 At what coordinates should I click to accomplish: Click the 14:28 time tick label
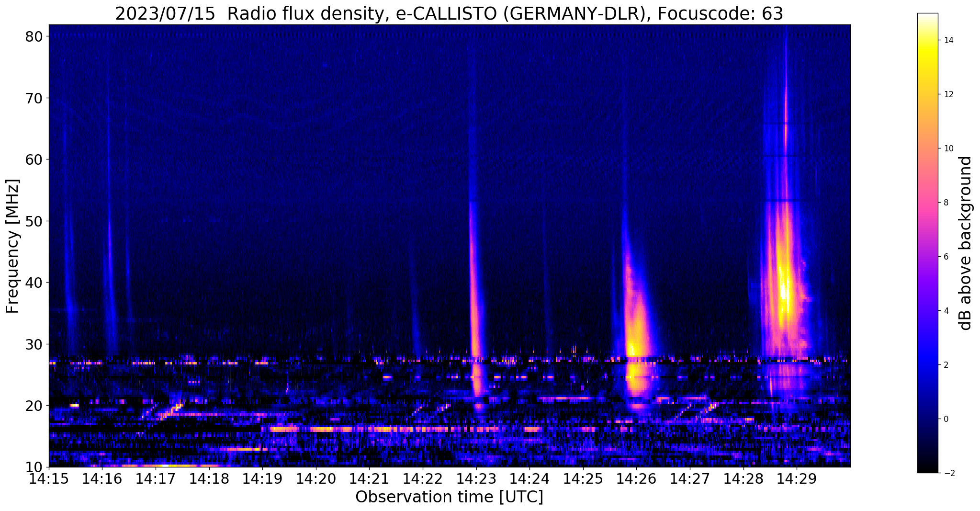pyautogui.click(x=743, y=479)
